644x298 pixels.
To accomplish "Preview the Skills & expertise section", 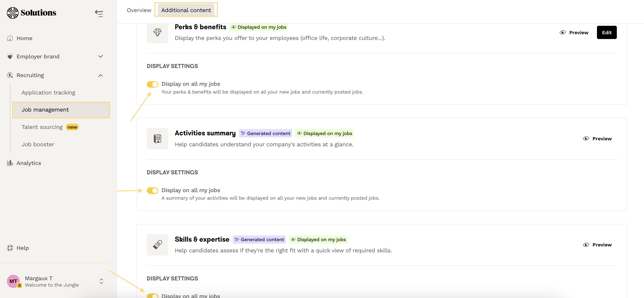I will (597, 245).
